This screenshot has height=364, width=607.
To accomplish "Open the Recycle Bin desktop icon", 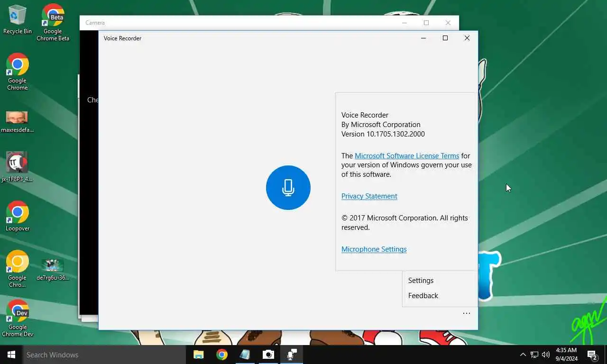I will coord(18,19).
